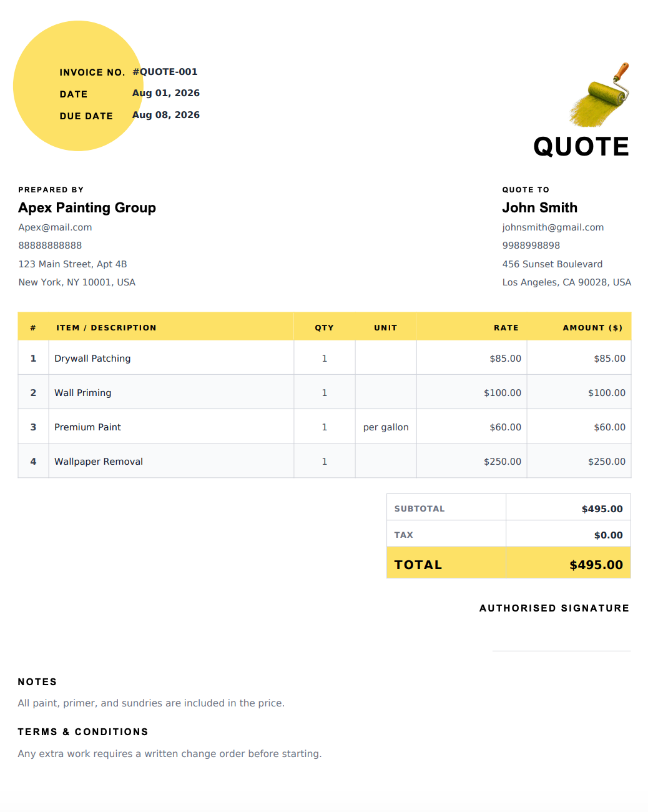The width and height of the screenshot is (648, 812).
Task: Click the paint roller logo image
Action: 599,94
